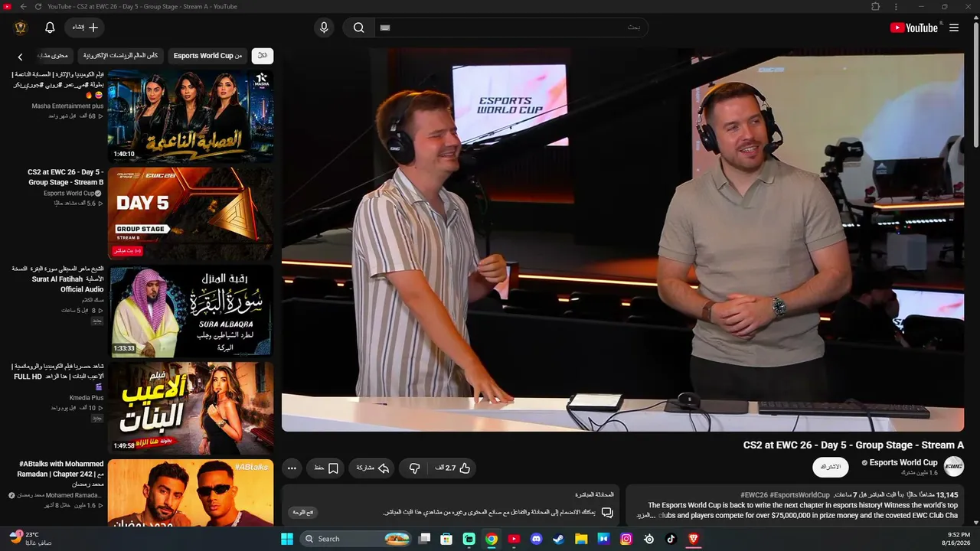The image size is (980, 551).
Task: Open the 'العصابة الناعمة' video thumbnail
Action: [x=191, y=116]
